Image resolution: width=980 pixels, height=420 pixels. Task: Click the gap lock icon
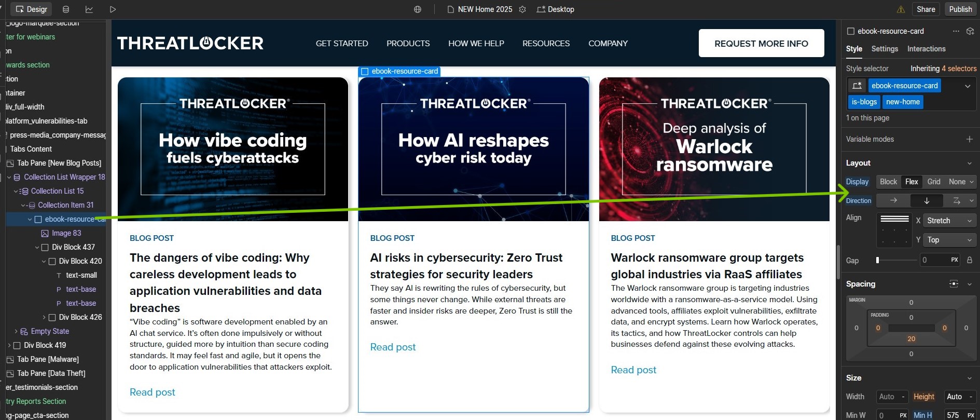point(969,260)
